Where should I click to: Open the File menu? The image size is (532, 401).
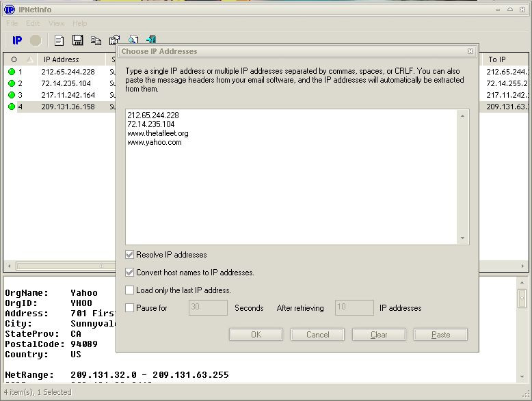[12, 23]
